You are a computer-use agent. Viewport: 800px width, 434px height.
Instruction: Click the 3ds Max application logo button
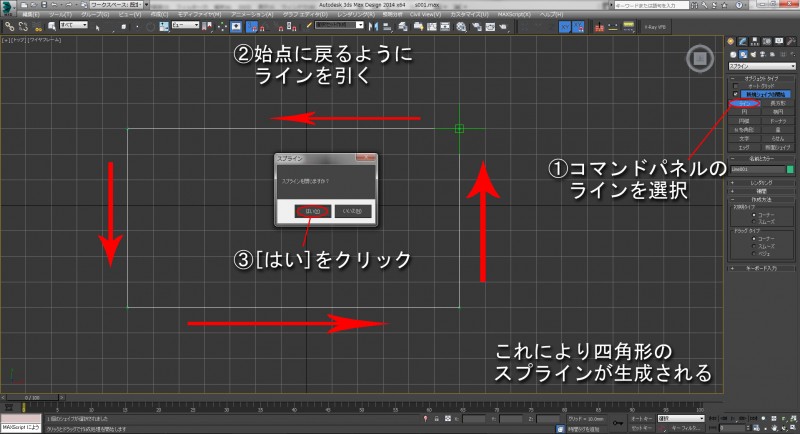(8, 8)
